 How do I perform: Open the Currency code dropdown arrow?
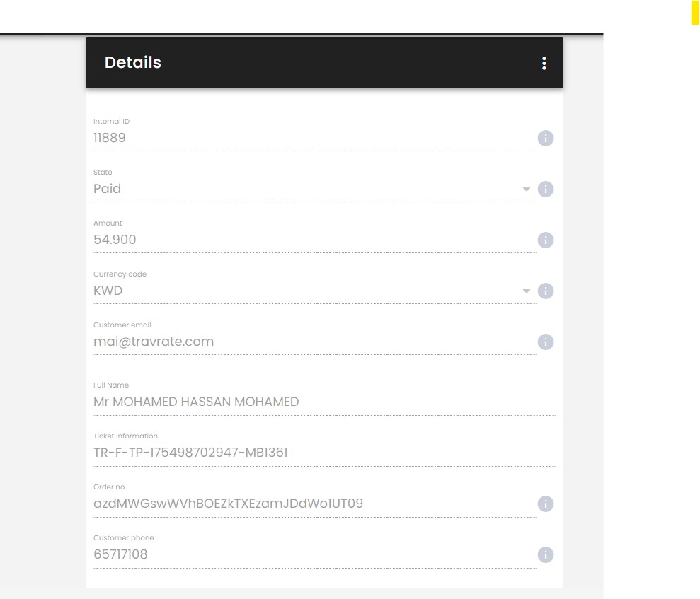click(527, 291)
